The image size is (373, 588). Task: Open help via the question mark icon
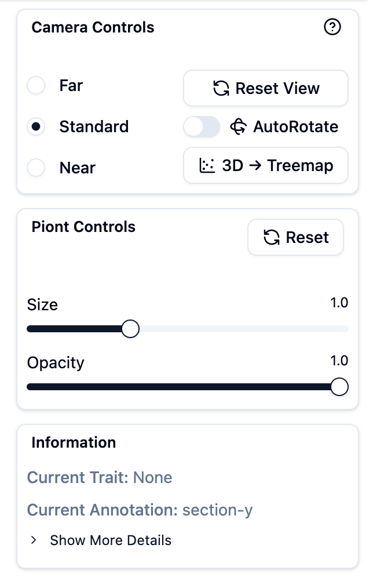[332, 27]
